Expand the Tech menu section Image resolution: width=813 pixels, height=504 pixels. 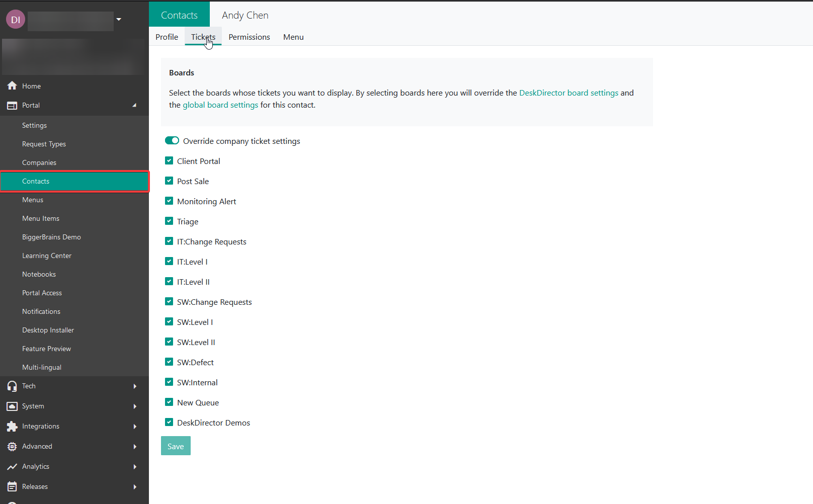tap(135, 386)
